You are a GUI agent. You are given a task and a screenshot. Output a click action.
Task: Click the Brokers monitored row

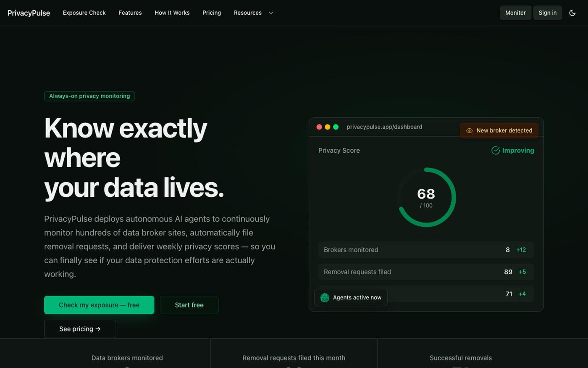point(426,250)
